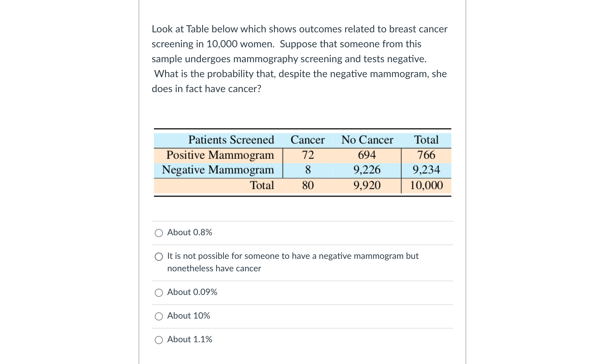Choose the radio button for "It is not possible" answer

pos(159,257)
